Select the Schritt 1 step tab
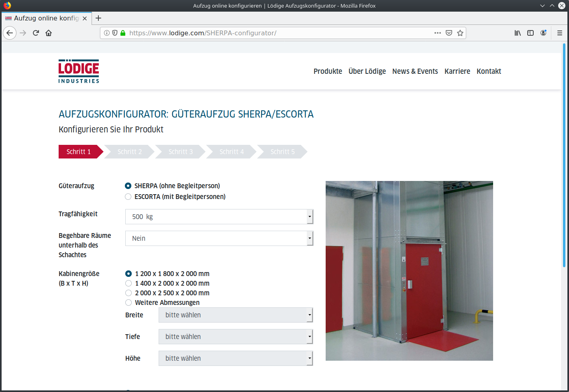This screenshot has width=569, height=392. (80, 152)
